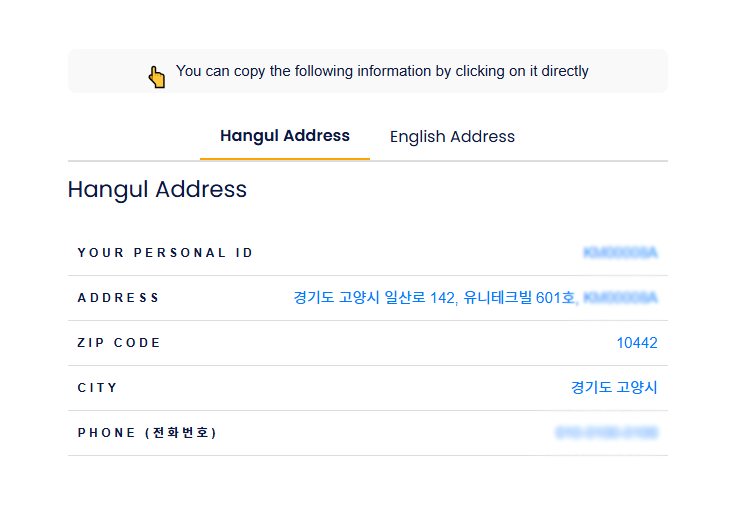Copy the city value 경기도 고양시

click(614, 387)
